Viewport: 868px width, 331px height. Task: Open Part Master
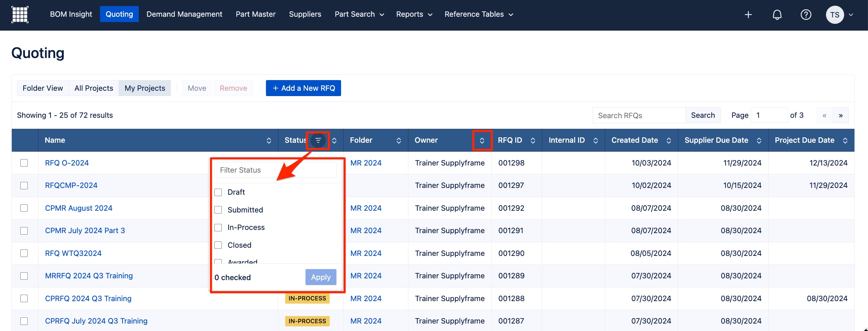pos(256,14)
